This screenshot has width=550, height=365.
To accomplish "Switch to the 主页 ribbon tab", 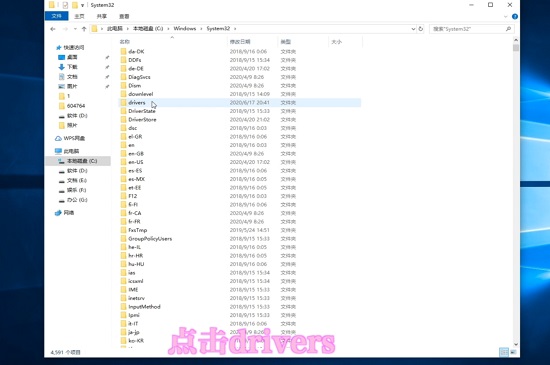I will pos(79,16).
